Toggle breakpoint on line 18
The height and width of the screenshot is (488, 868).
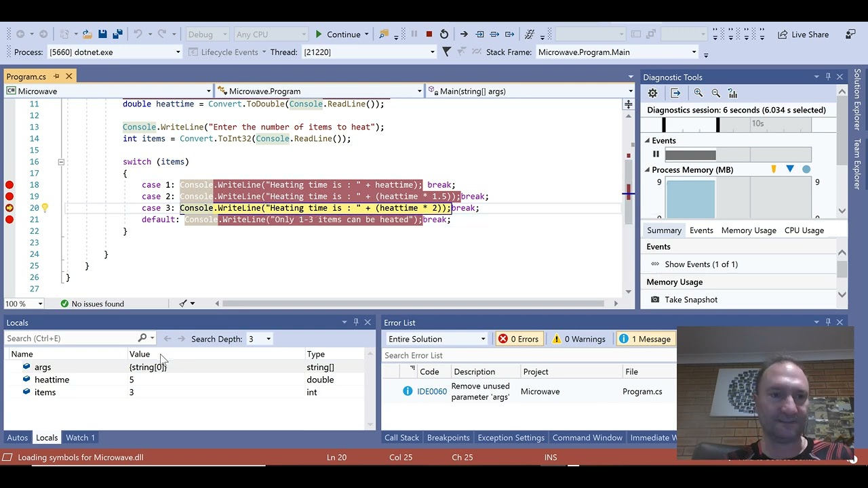click(9, 185)
